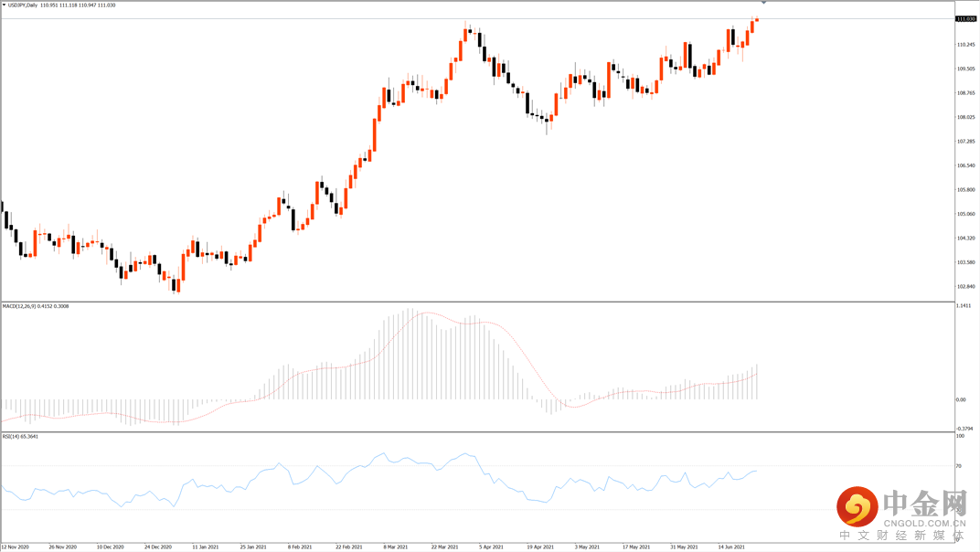Click the 105.800 price axis label
The width and height of the screenshot is (980, 552).
pyautogui.click(x=965, y=190)
